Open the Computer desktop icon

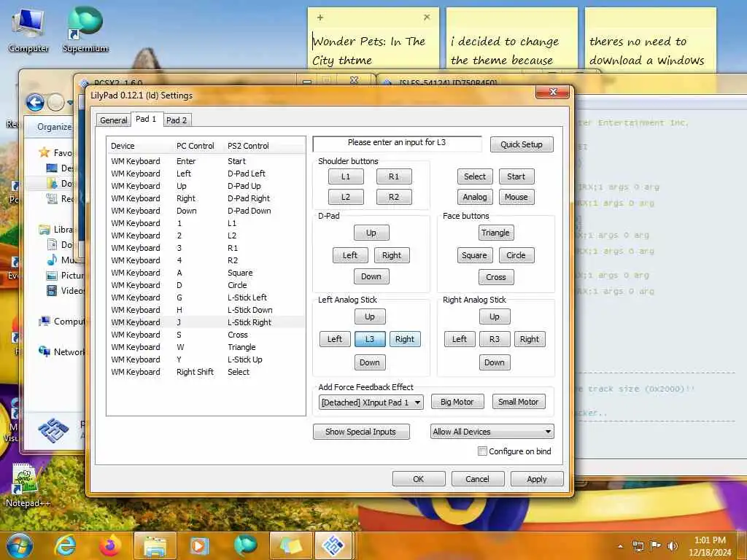pos(28,29)
